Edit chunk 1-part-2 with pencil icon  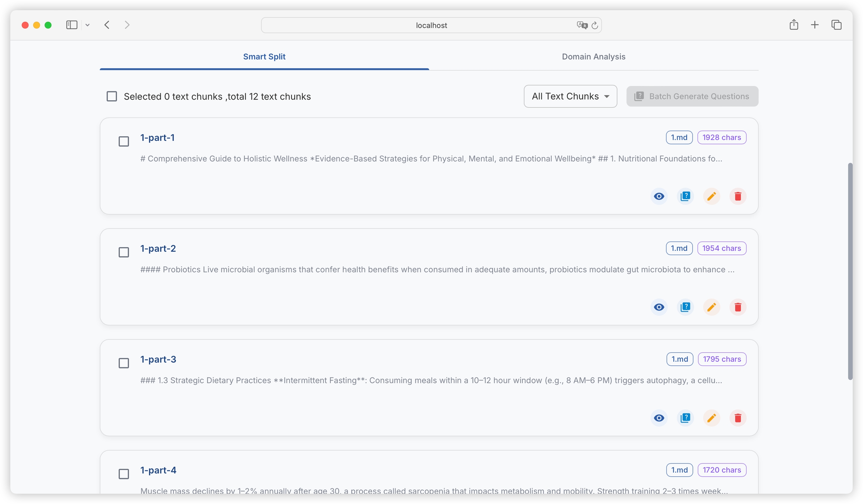point(711,307)
